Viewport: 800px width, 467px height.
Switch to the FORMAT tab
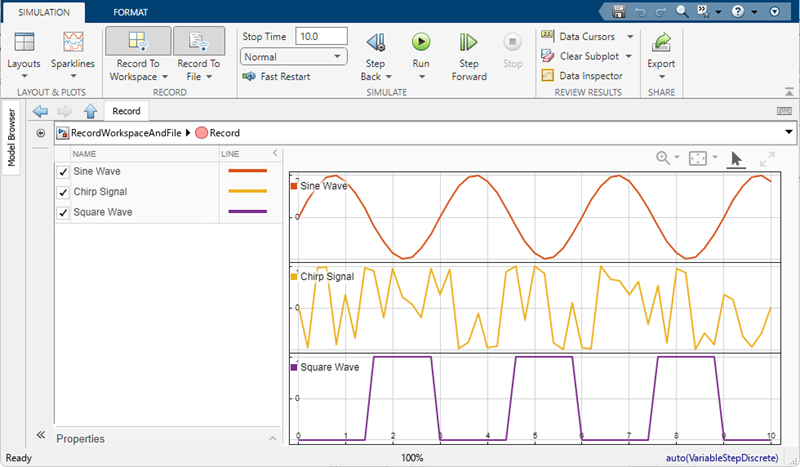[131, 12]
